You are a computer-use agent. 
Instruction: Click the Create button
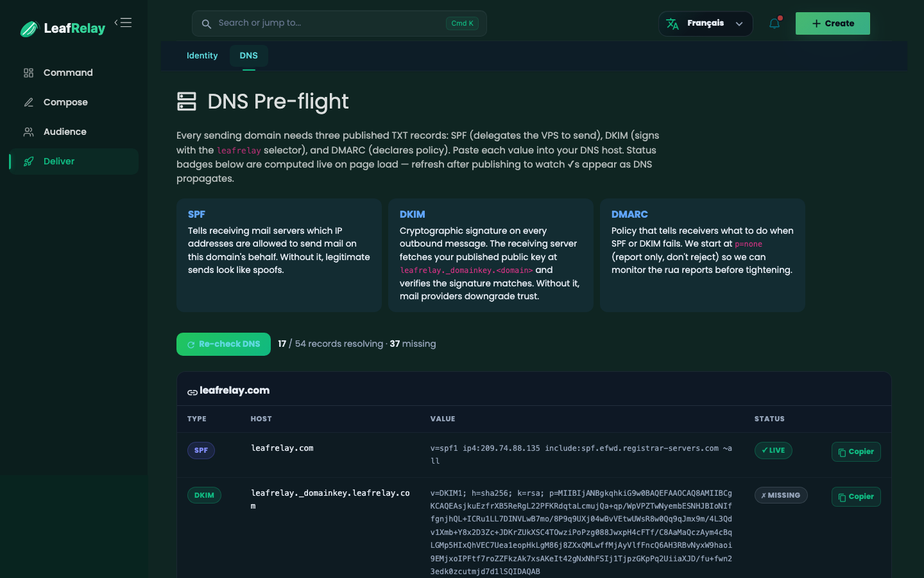833,24
